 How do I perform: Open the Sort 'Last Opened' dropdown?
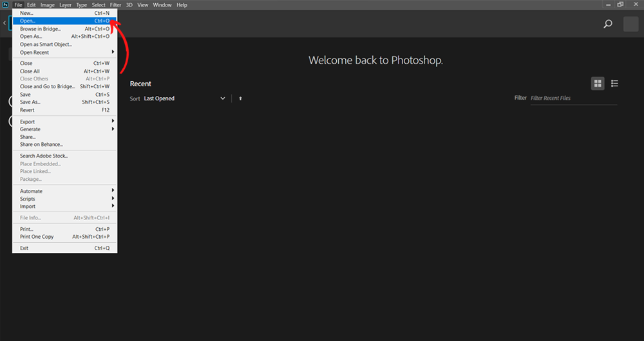(x=184, y=98)
